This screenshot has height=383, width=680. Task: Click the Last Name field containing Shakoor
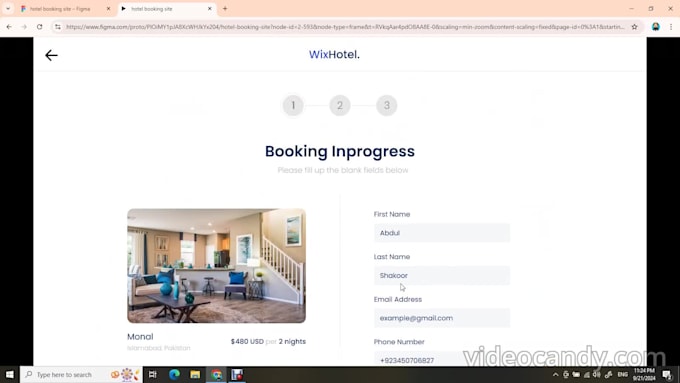click(x=442, y=275)
